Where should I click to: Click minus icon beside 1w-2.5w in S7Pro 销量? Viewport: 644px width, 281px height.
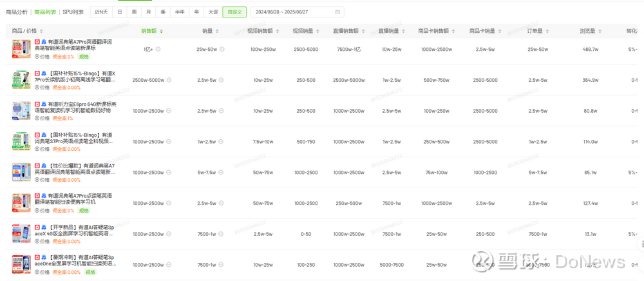(x=221, y=142)
